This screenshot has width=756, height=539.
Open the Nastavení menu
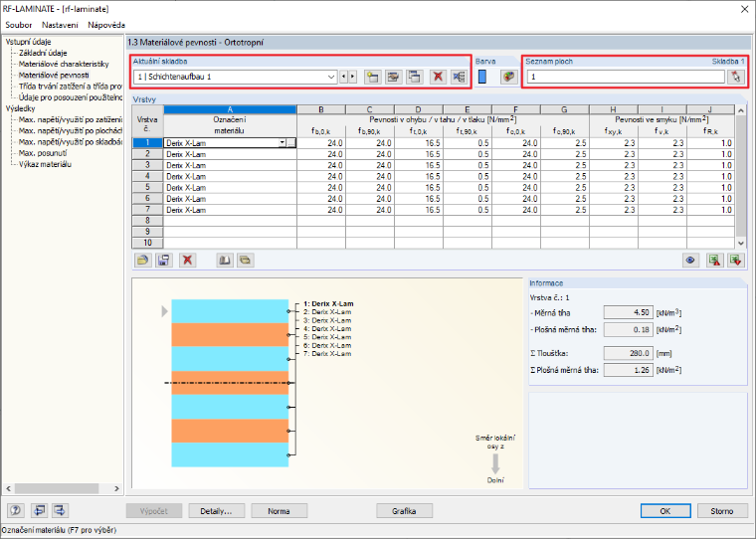point(60,25)
